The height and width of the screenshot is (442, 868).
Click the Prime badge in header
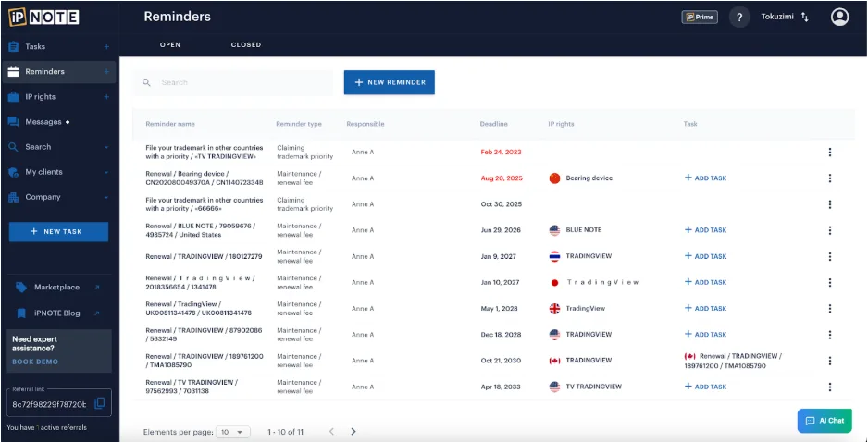700,17
